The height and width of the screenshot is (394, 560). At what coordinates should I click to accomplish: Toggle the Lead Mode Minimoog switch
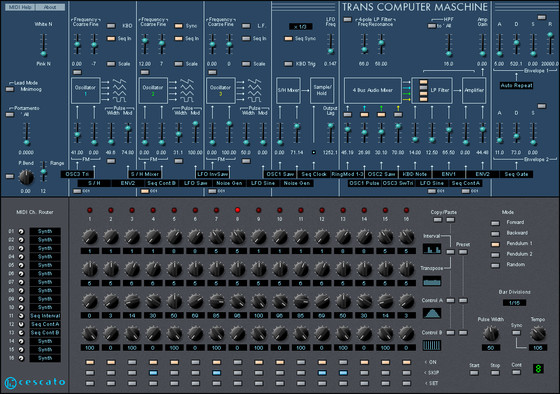(x=10, y=89)
